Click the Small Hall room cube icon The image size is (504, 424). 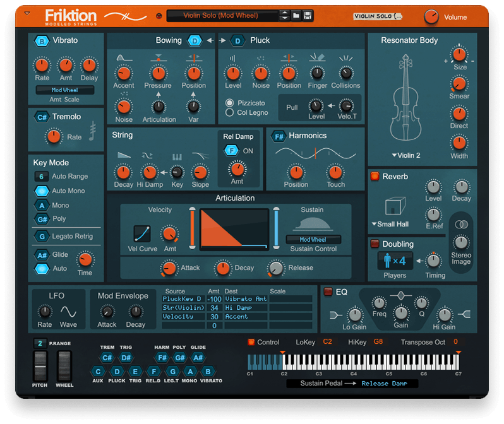[395, 206]
